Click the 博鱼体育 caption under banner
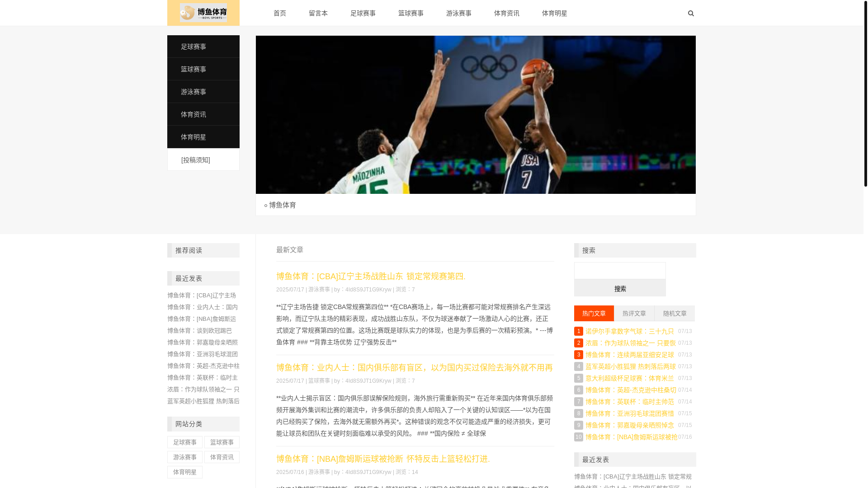The image size is (868, 488). click(283, 205)
